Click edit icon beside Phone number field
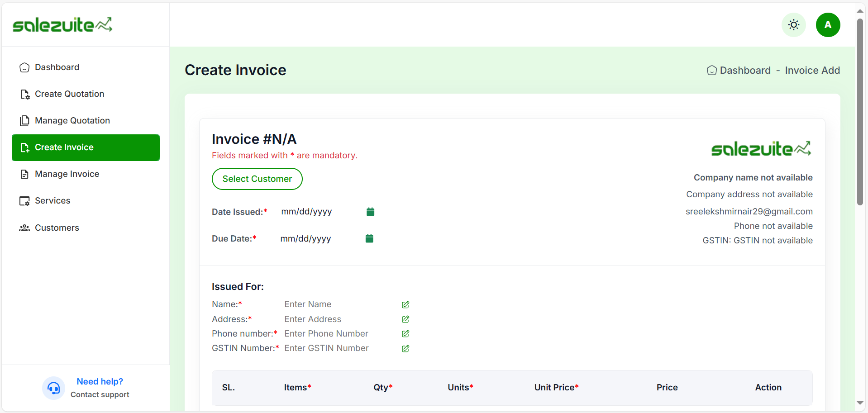Screen dimensions: 868x413 click(405, 334)
